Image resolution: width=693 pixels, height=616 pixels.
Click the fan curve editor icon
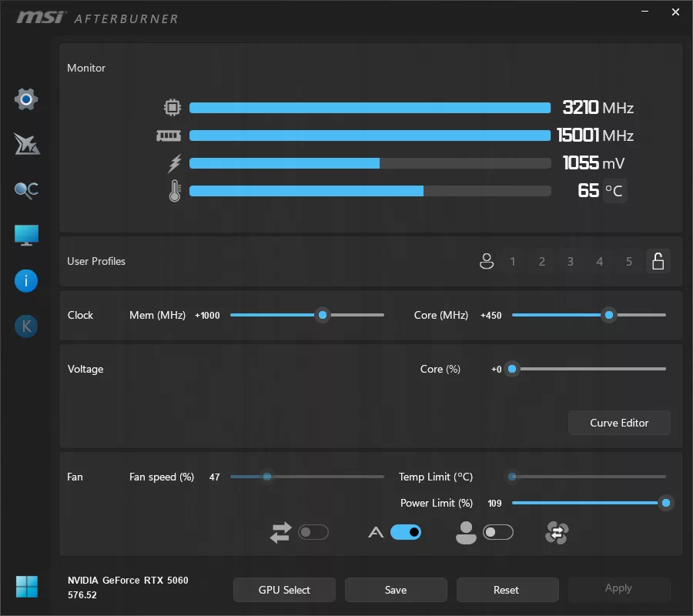[x=557, y=533]
